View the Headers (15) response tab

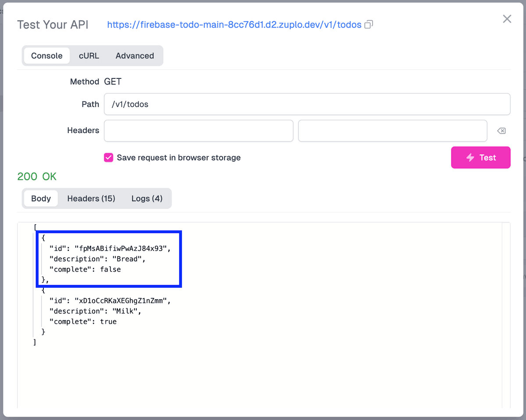point(91,198)
